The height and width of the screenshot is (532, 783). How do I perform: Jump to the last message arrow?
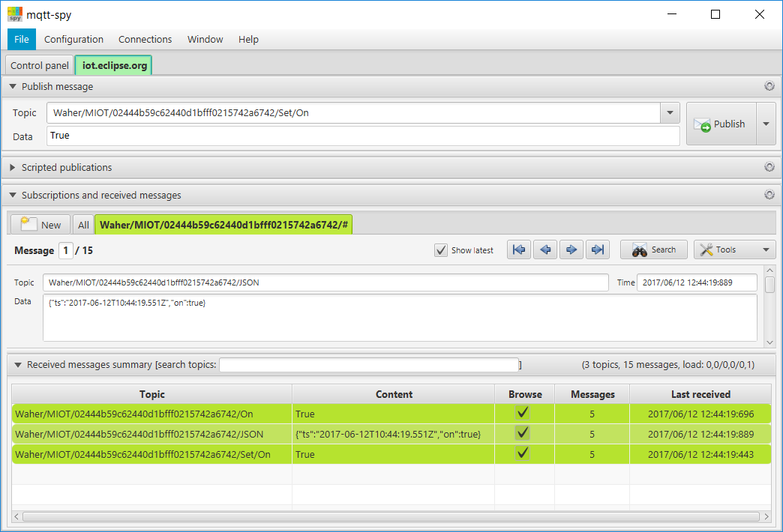click(597, 250)
